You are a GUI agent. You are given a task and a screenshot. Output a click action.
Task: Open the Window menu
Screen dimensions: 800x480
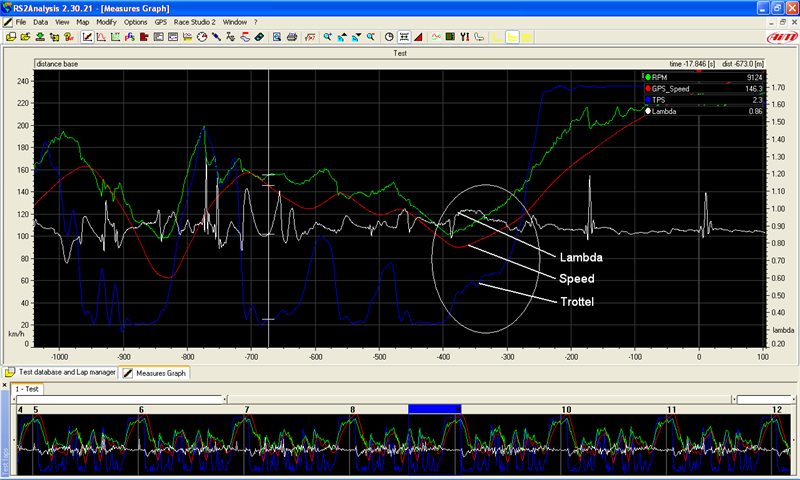click(x=235, y=22)
